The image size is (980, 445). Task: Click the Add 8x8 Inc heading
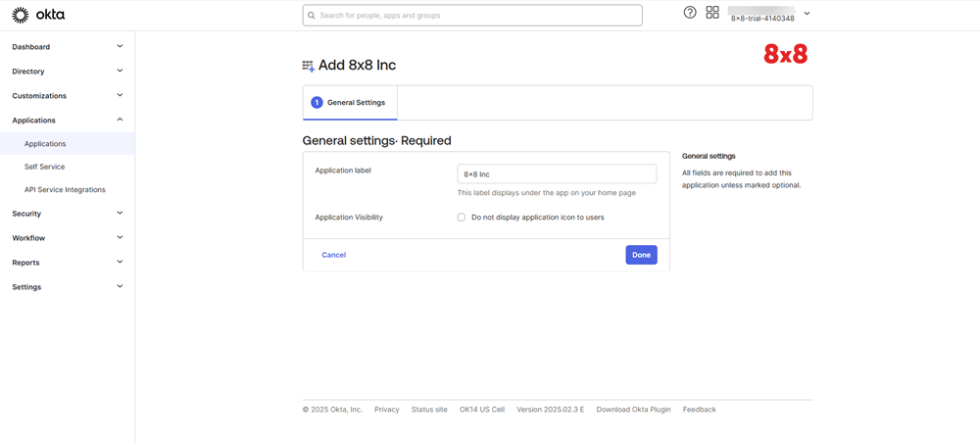[x=357, y=65]
